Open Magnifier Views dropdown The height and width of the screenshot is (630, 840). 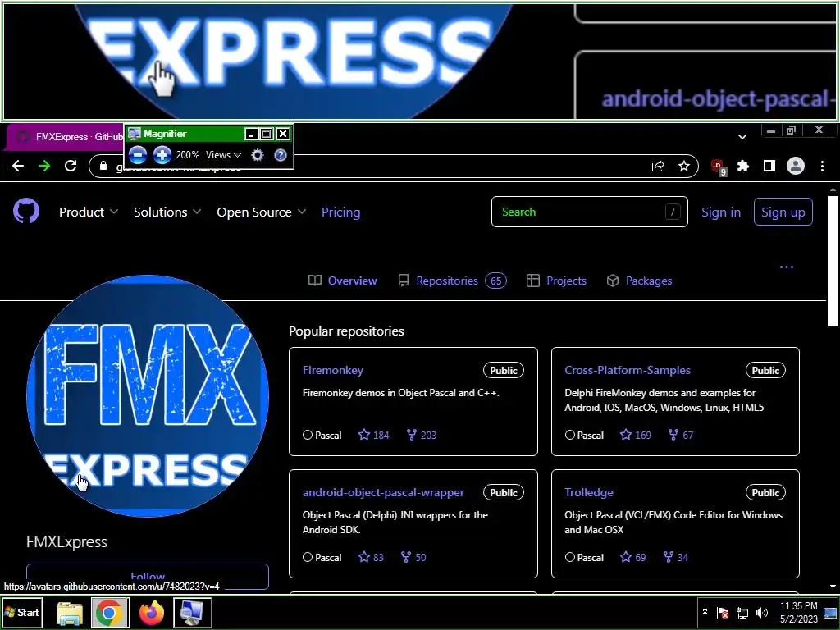[223, 155]
